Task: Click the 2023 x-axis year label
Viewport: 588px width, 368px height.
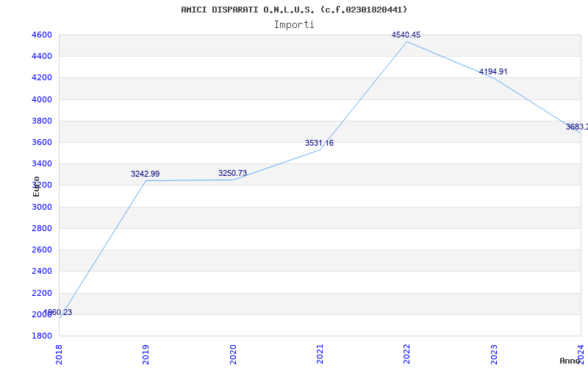Action: (494, 355)
